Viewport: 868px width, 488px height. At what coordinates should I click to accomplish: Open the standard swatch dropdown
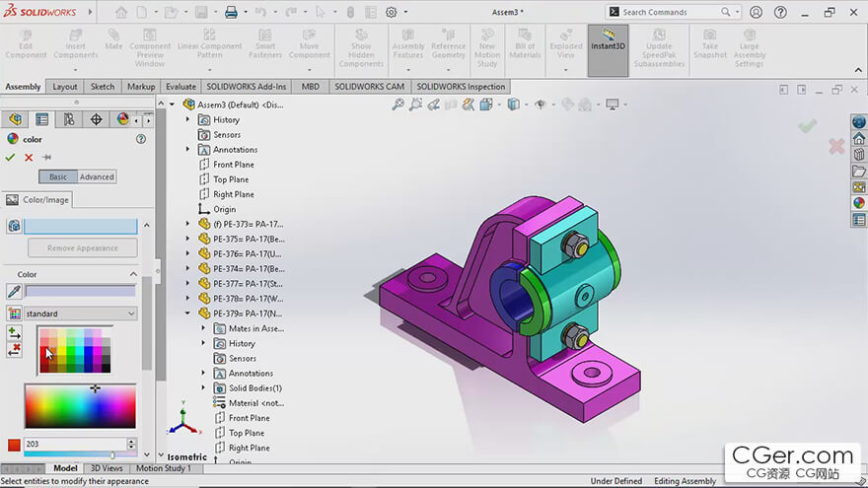click(80, 314)
